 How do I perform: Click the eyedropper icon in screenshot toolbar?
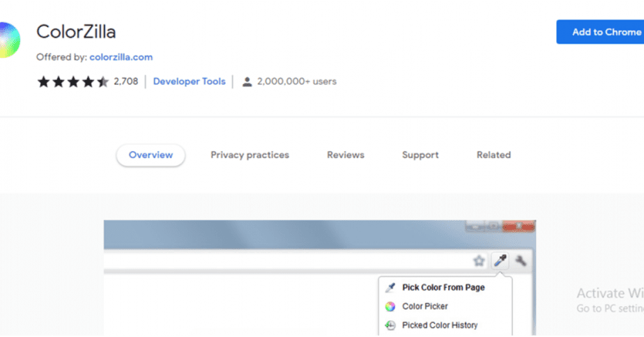(x=500, y=260)
